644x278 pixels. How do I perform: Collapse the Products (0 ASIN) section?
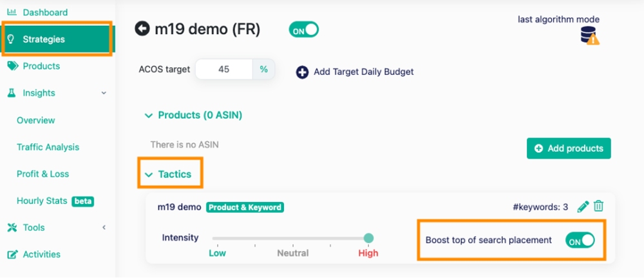pyautogui.click(x=149, y=115)
